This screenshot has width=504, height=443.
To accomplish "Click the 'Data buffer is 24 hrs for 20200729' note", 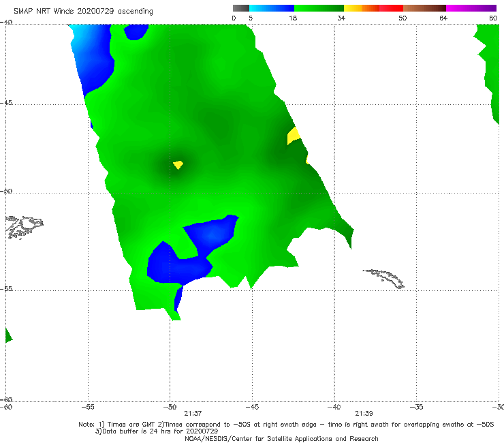I will click(157, 431).
